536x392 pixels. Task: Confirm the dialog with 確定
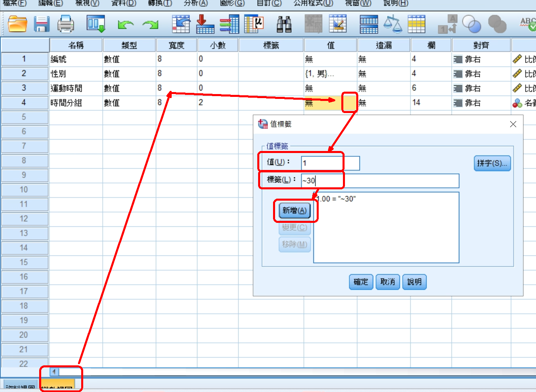(361, 282)
